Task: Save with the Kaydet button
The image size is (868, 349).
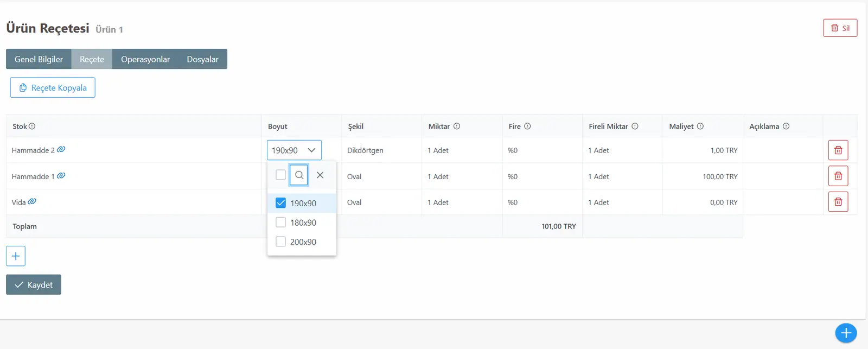Action: (x=34, y=284)
